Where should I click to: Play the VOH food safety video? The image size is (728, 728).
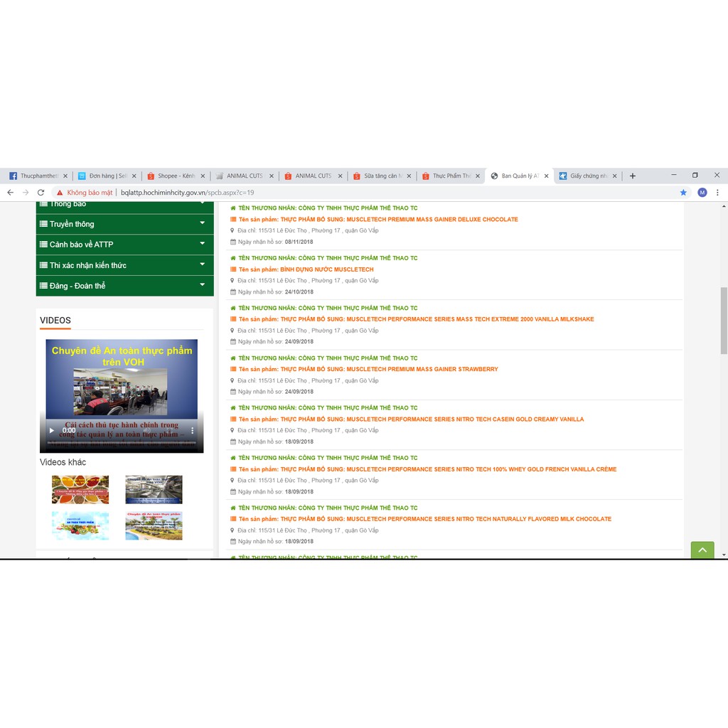coord(51,430)
